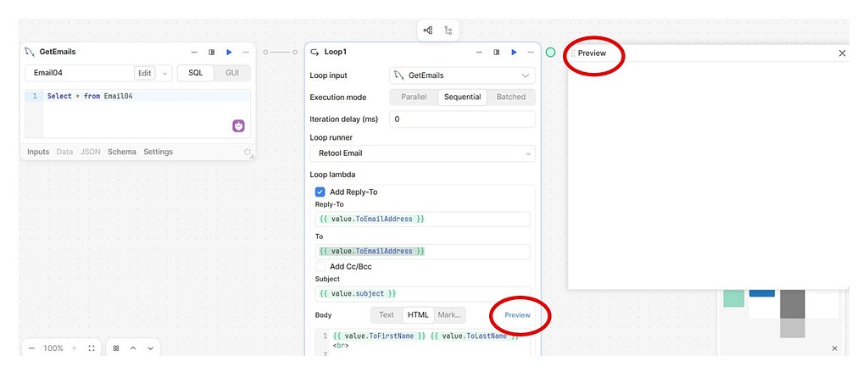868x378 pixels.
Task: Click the connector line between GetEmails and Loop1
Action: coord(280,52)
